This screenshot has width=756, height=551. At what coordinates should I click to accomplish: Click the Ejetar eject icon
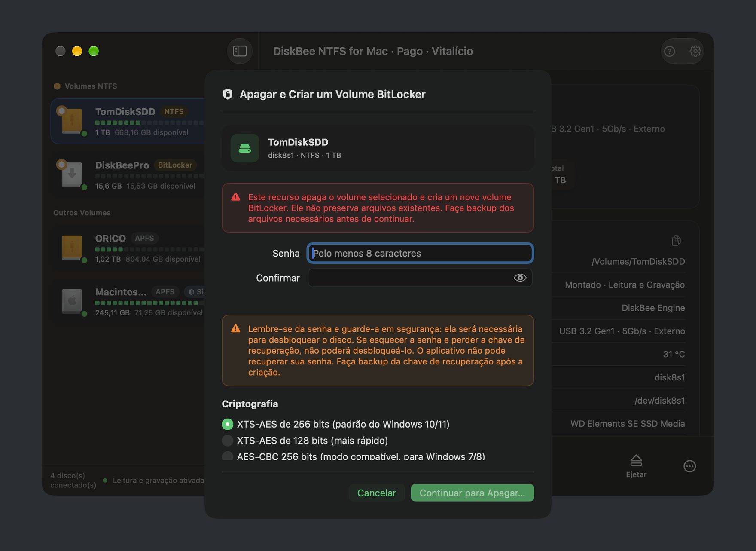click(636, 461)
